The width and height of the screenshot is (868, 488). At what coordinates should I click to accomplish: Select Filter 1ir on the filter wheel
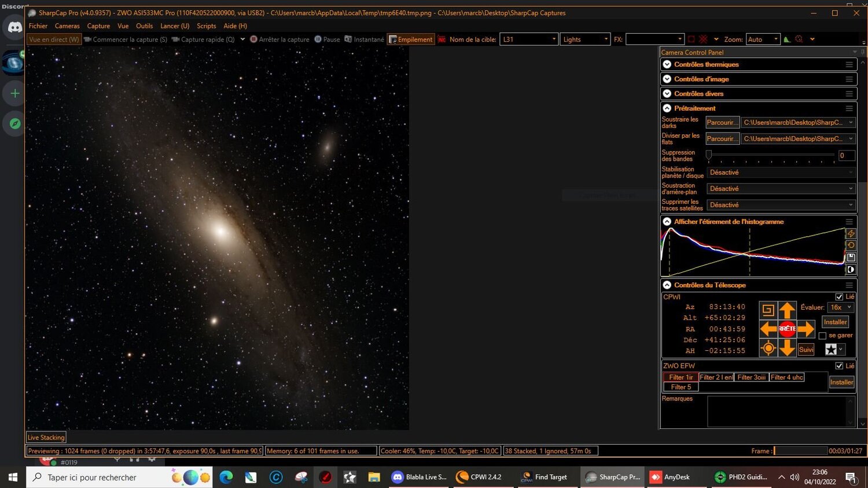(681, 377)
